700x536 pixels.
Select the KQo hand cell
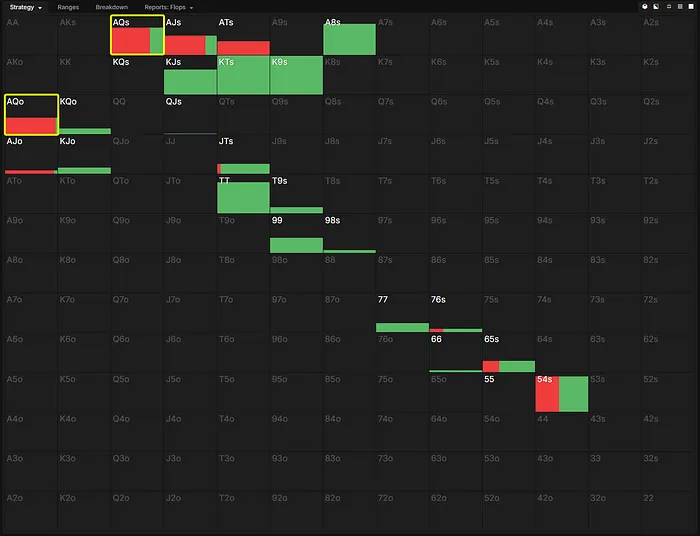85,115
